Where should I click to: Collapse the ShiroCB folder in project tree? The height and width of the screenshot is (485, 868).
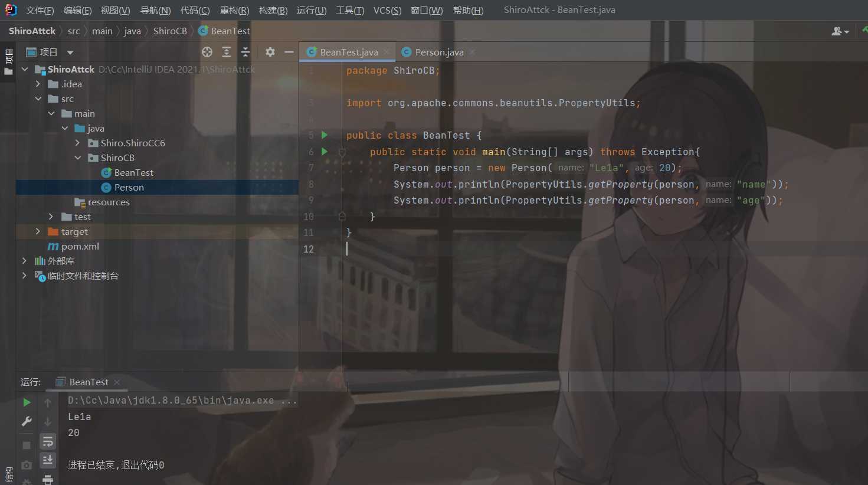pos(78,158)
